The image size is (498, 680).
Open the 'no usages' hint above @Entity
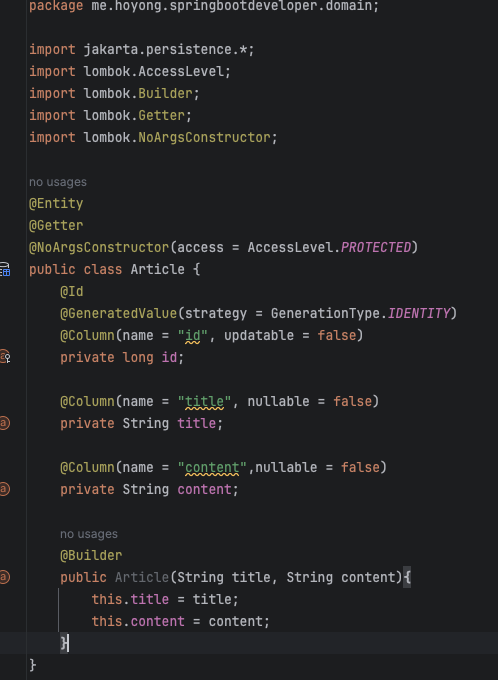point(58,182)
